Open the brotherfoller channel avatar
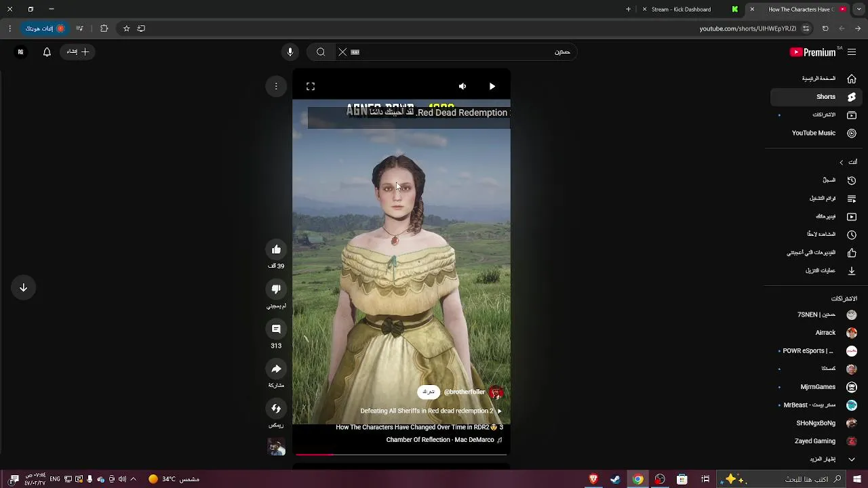Viewport: 868px width, 488px height. [496, 392]
